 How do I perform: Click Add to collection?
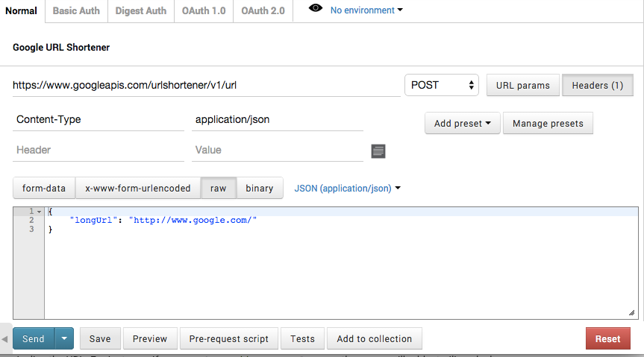375,338
